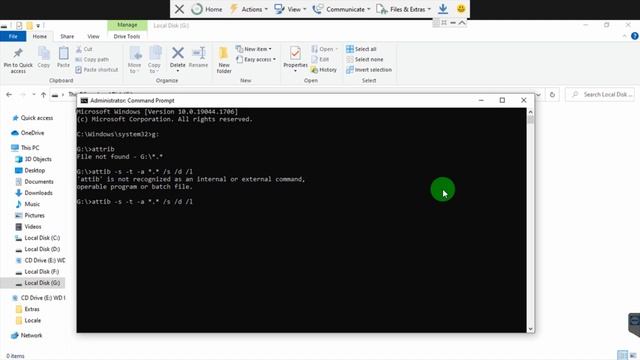Open the New item dropdown
Viewport: 640px width, 360px height.
coord(253,49)
